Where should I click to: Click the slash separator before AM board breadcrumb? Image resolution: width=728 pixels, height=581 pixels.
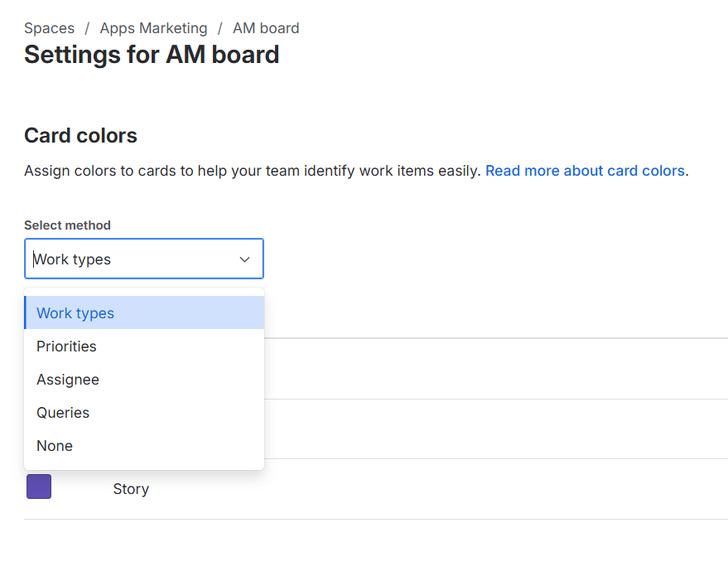pos(219,28)
